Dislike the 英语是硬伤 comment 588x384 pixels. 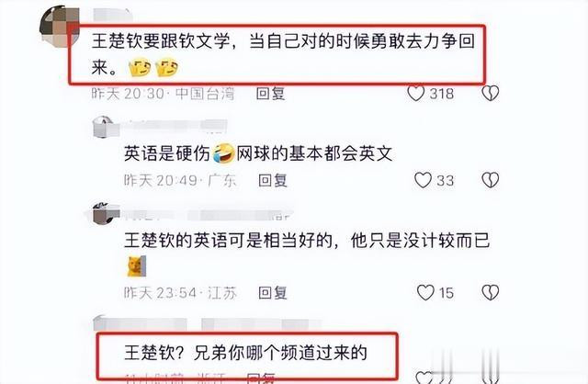pos(490,180)
